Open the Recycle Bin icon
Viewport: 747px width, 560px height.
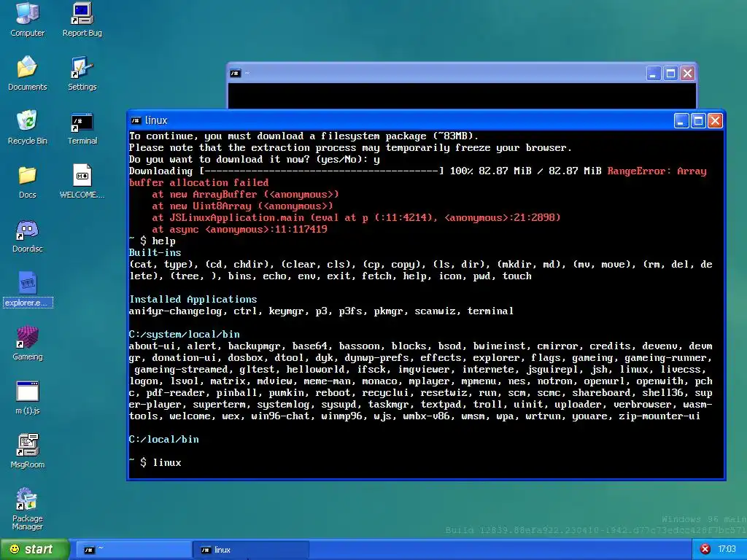(x=27, y=127)
